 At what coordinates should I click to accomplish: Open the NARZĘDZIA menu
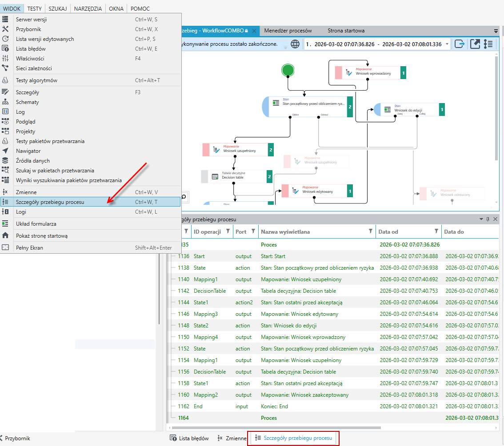point(88,9)
